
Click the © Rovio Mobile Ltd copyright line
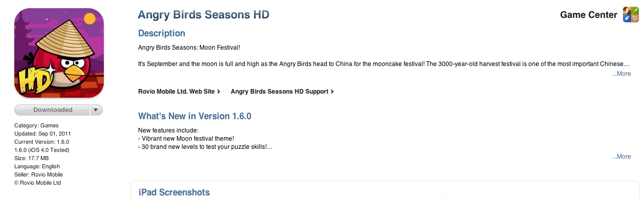[x=38, y=183]
